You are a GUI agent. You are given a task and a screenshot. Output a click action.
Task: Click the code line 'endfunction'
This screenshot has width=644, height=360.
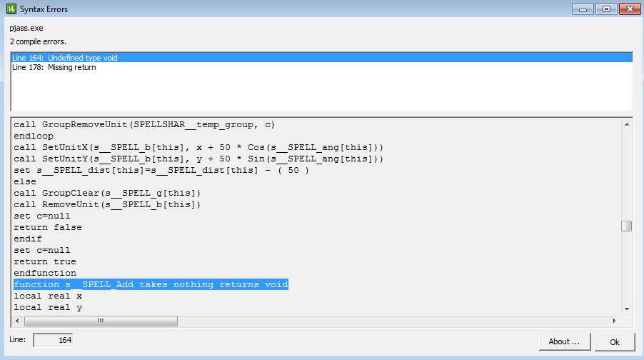45,273
